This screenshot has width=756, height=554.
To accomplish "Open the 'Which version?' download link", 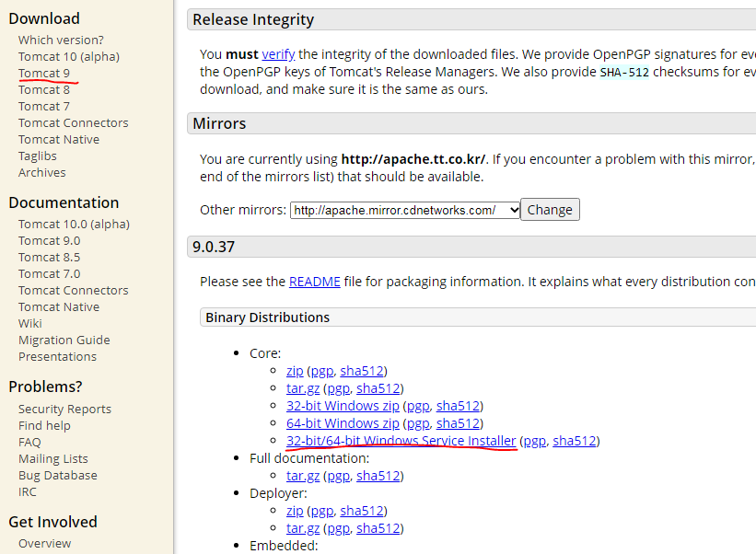I will click(61, 40).
